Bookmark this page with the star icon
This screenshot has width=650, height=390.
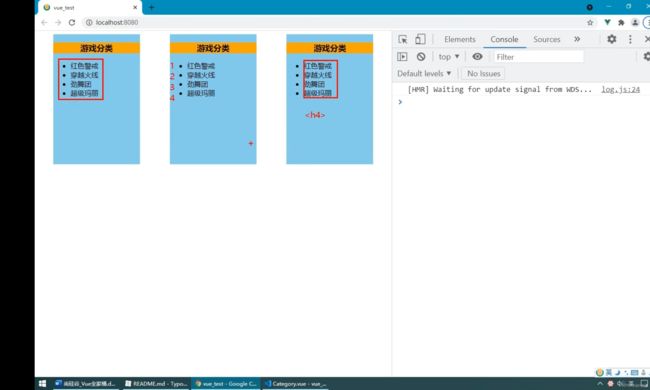pos(590,23)
